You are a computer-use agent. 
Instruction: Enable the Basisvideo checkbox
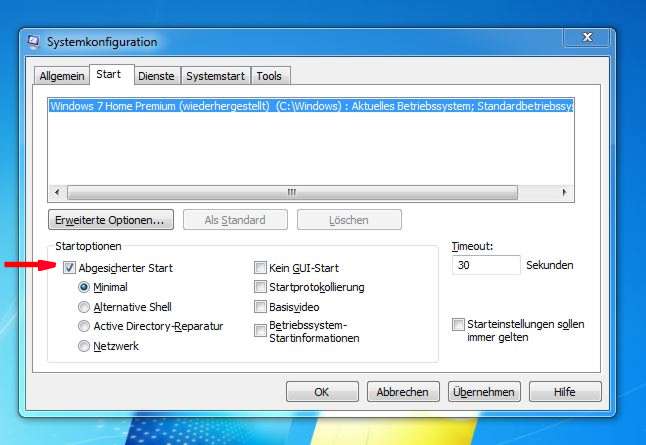[x=260, y=307]
